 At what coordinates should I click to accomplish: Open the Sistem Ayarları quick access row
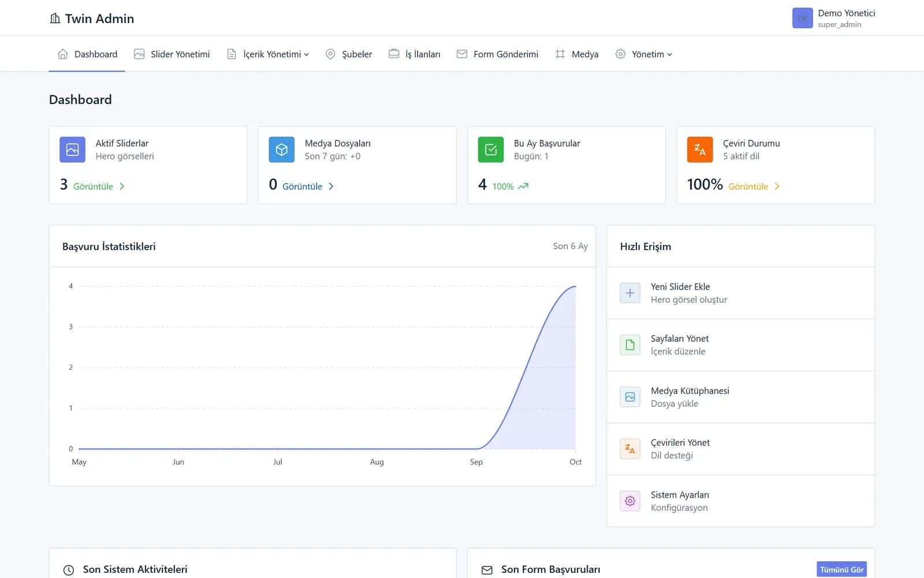coord(740,501)
